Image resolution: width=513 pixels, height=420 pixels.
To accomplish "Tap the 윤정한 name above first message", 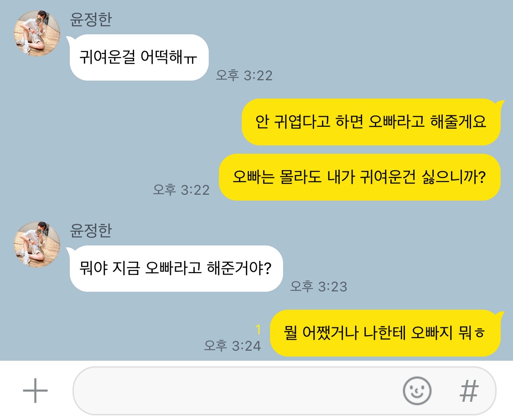I will (91, 19).
